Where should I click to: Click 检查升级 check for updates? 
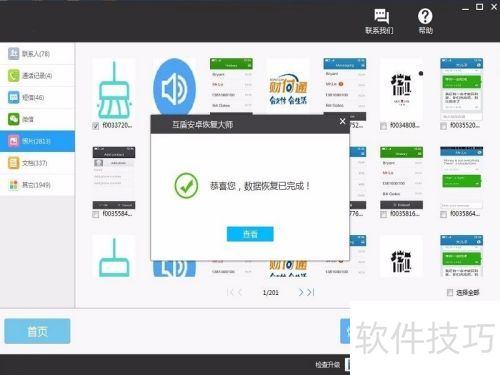(328, 365)
